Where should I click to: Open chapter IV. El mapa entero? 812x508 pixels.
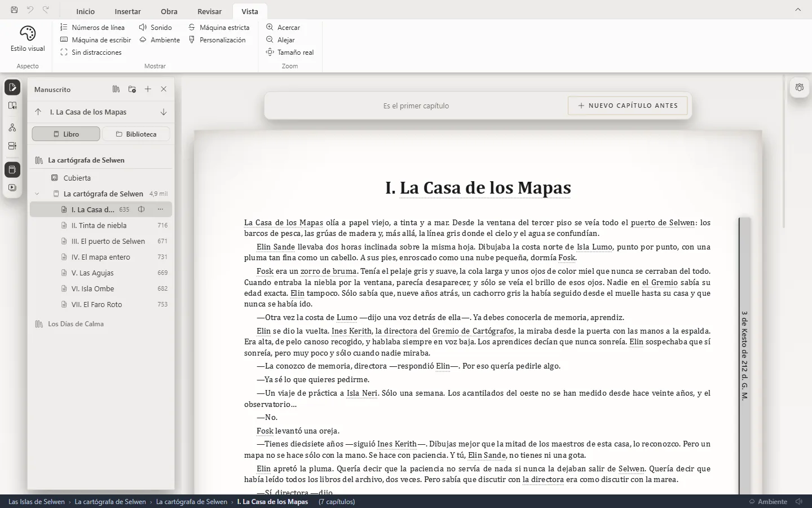tap(101, 257)
